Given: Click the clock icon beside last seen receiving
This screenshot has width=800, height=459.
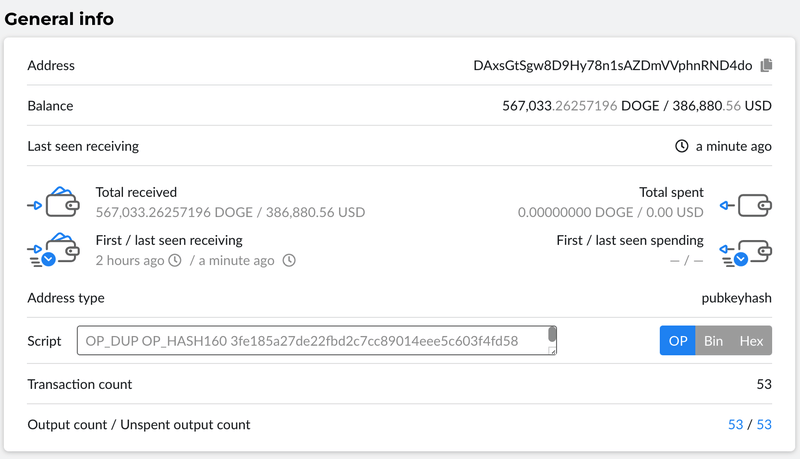Looking at the screenshot, I should click(x=682, y=146).
